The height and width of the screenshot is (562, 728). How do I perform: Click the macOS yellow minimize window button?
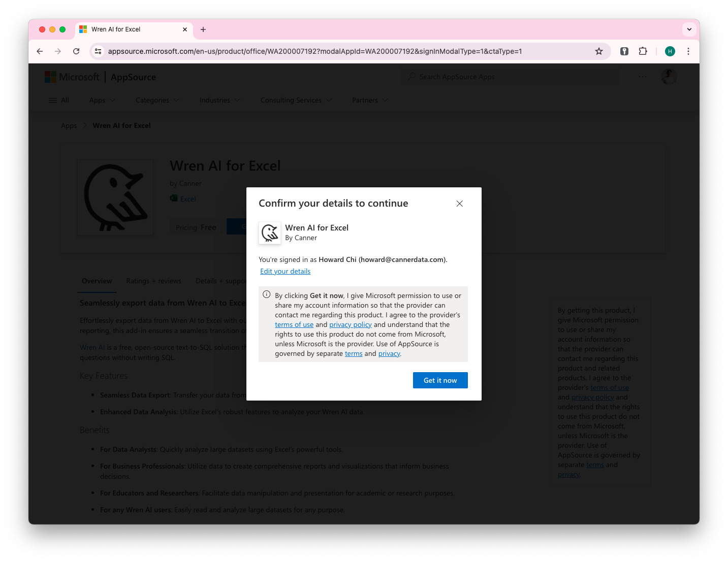(52, 29)
